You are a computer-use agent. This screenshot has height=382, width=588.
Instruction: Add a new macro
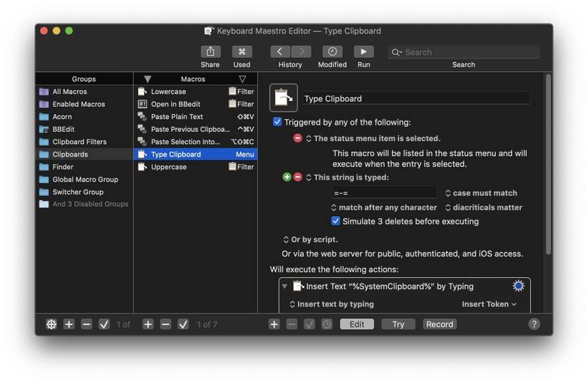coord(148,324)
